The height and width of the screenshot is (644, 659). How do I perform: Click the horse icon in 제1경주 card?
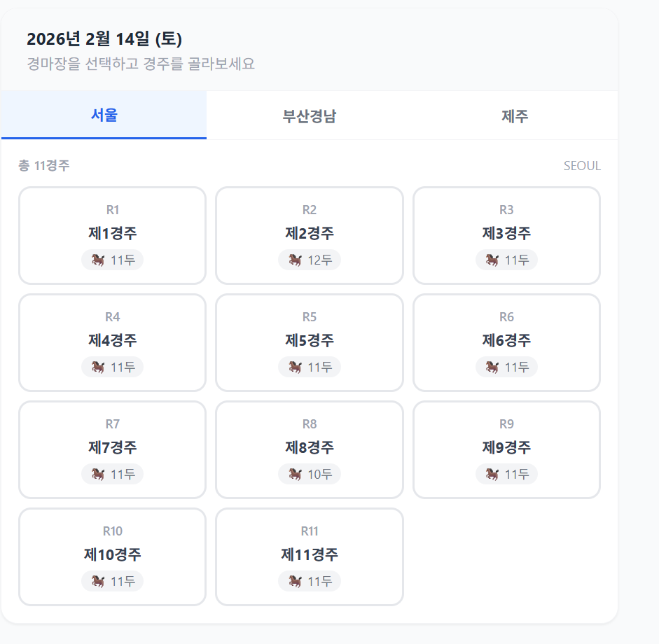[x=98, y=260]
